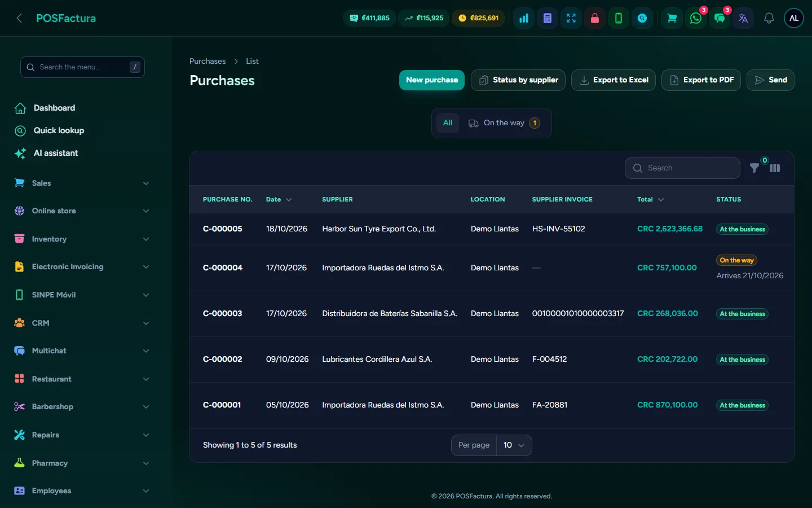Open WhatsApp messages icon
Viewport: 812px width, 508px height.
(x=696, y=18)
